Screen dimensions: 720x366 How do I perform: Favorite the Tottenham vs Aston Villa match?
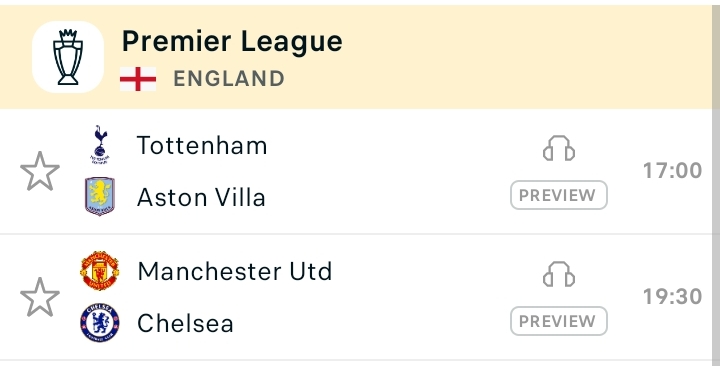pyautogui.click(x=40, y=171)
